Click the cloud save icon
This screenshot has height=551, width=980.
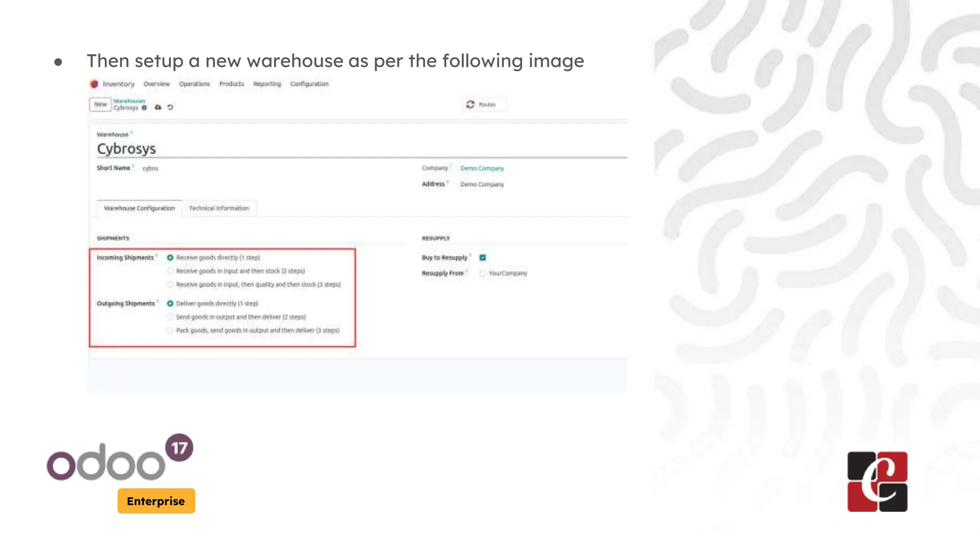158,108
